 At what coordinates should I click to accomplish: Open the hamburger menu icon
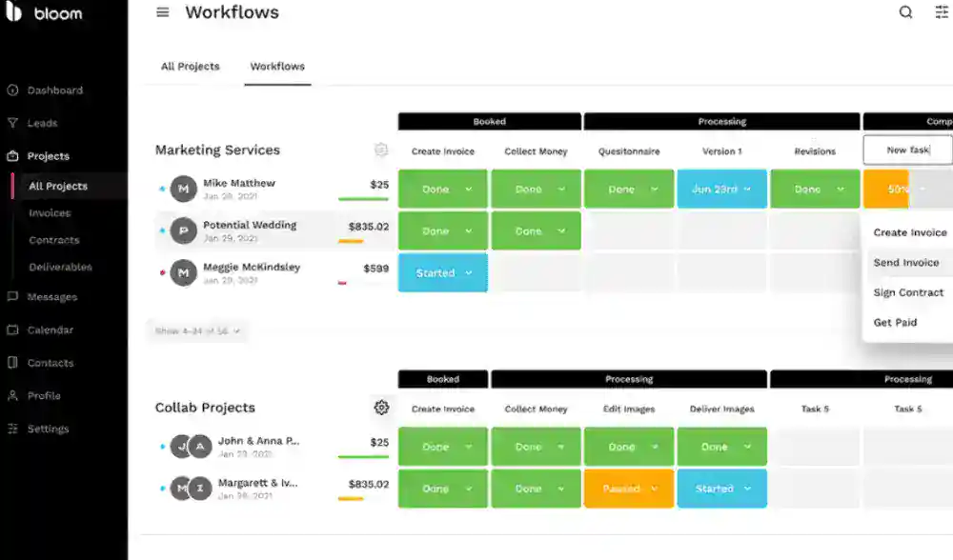coord(162,12)
